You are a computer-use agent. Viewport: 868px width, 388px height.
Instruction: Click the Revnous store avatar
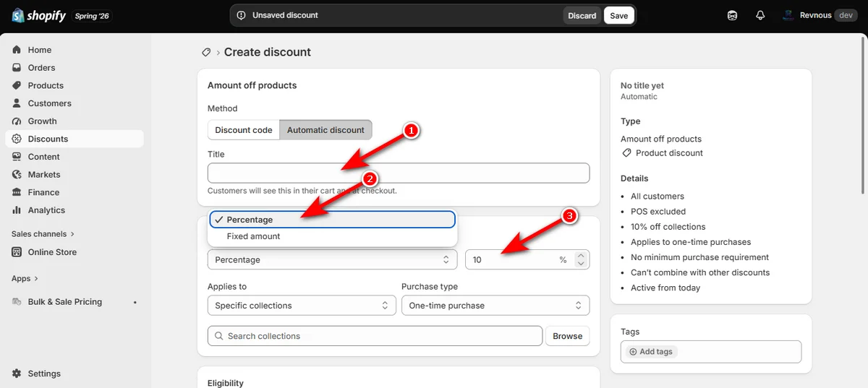coord(788,15)
